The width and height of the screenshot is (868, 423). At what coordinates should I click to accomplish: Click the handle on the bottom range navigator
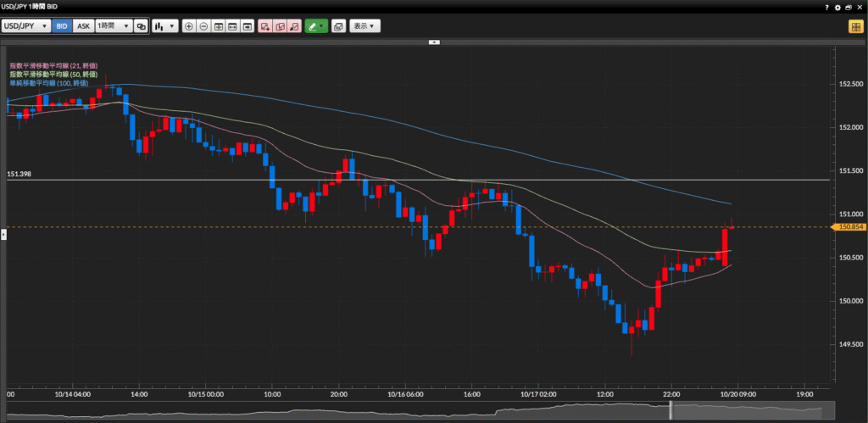671,410
